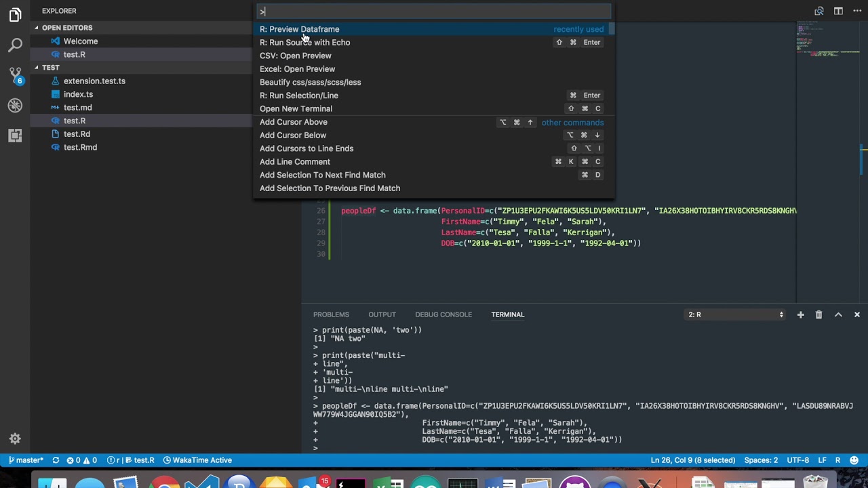Screen dimensions: 868x488
Task: Click the master branch indicator
Action: click(x=26, y=460)
